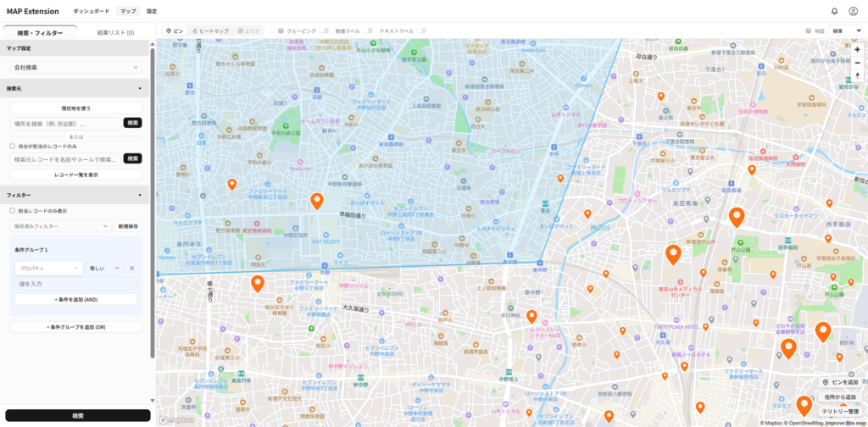
Task: Select the ピン display mode
Action: [175, 31]
